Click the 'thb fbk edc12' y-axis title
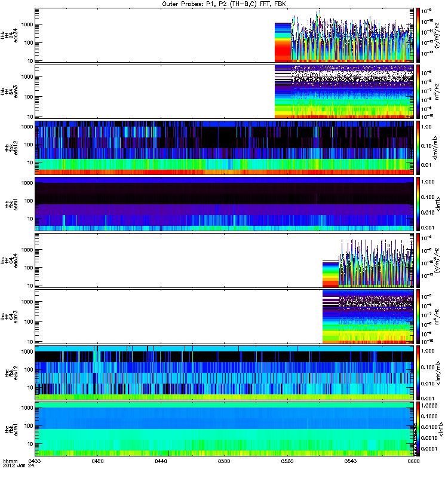Image resolution: width=448 pixels, height=478 pixels. click(x=11, y=148)
